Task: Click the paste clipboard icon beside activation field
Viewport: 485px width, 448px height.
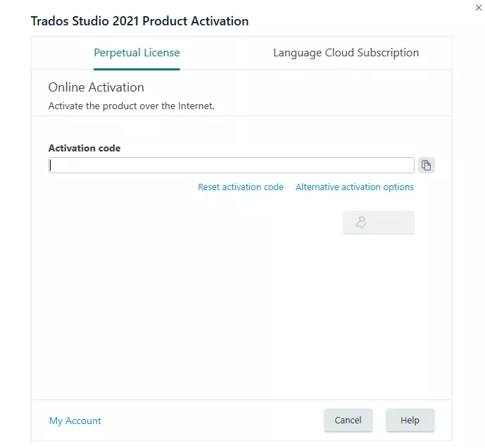Action: pos(426,166)
